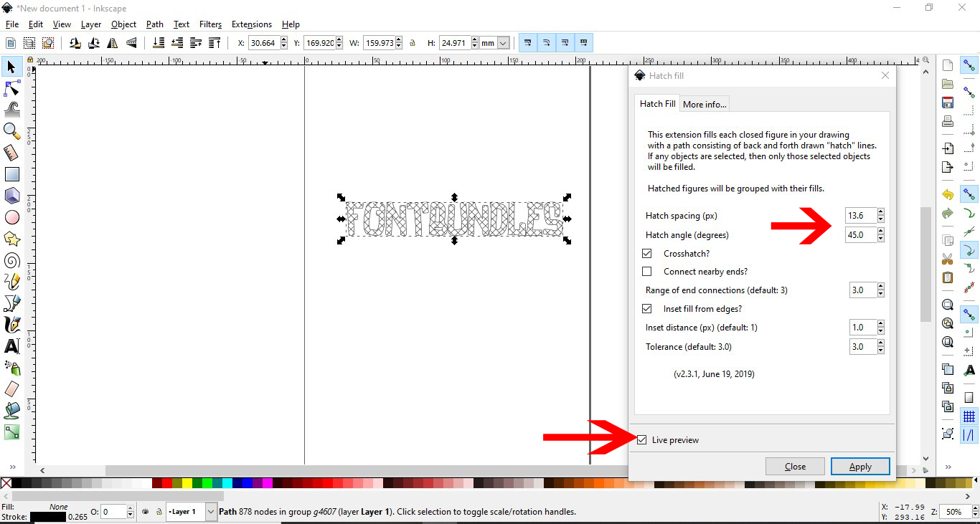Toggle width/height lock ratio icon
Viewport: 980px width, 524px height.
click(x=413, y=43)
